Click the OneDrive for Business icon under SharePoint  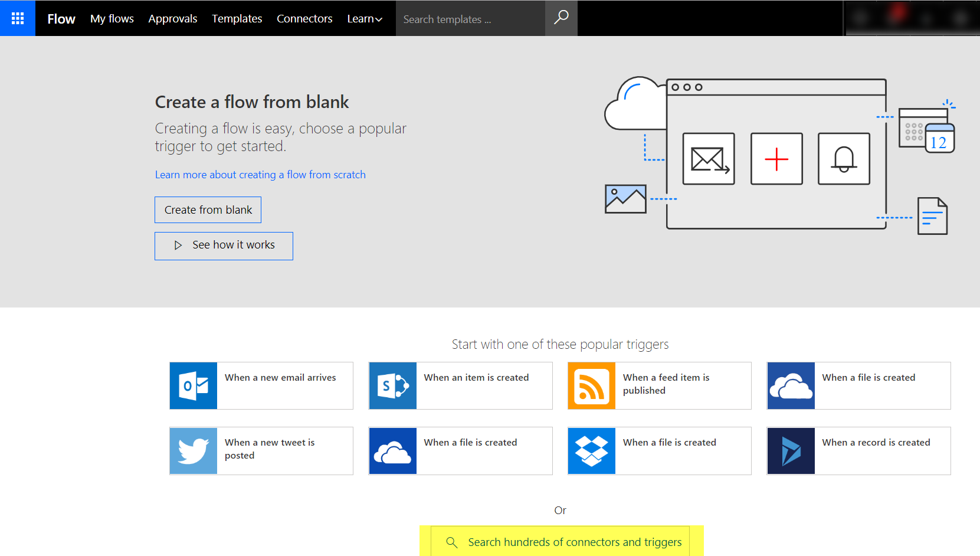point(393,451)
